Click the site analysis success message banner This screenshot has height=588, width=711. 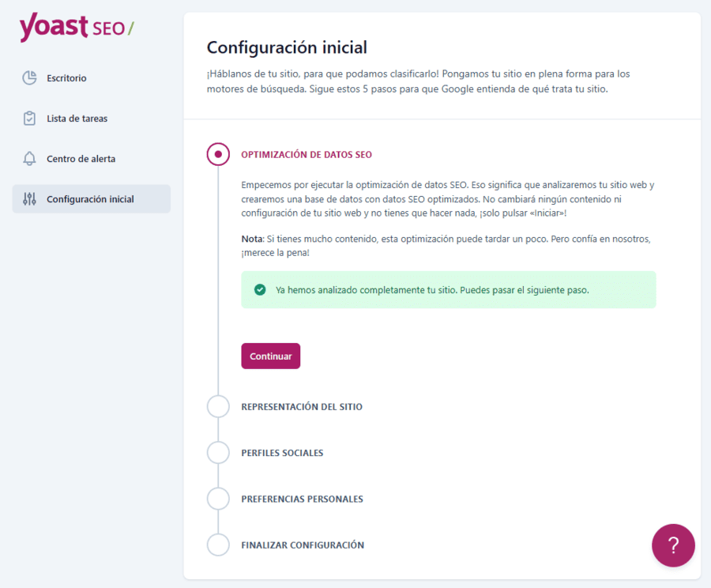449,289
